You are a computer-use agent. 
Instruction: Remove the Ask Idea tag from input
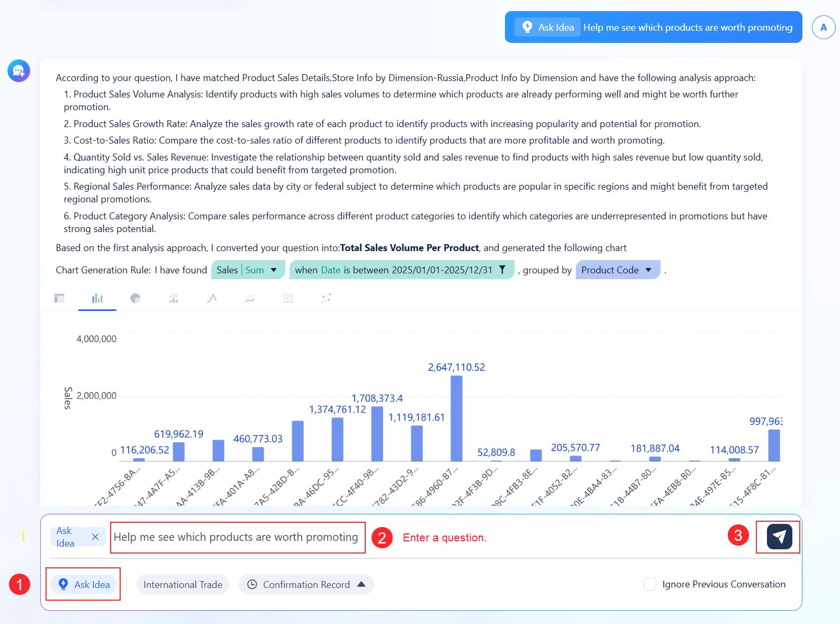(x=95, y=537)
